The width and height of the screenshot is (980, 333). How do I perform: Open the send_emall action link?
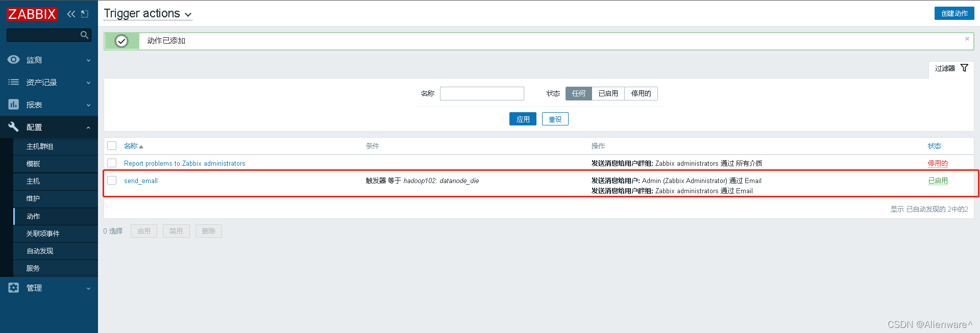tap(141, 181)
